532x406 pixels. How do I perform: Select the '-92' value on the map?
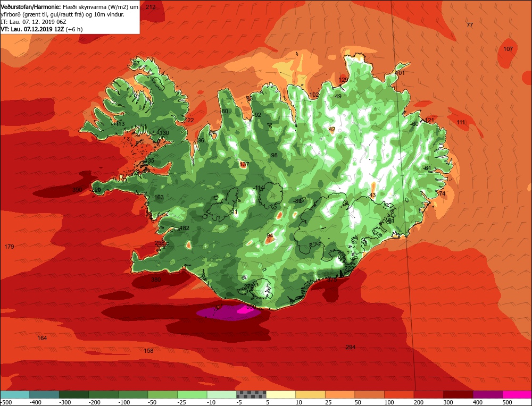pyautogui.click(x=257, y=115)
